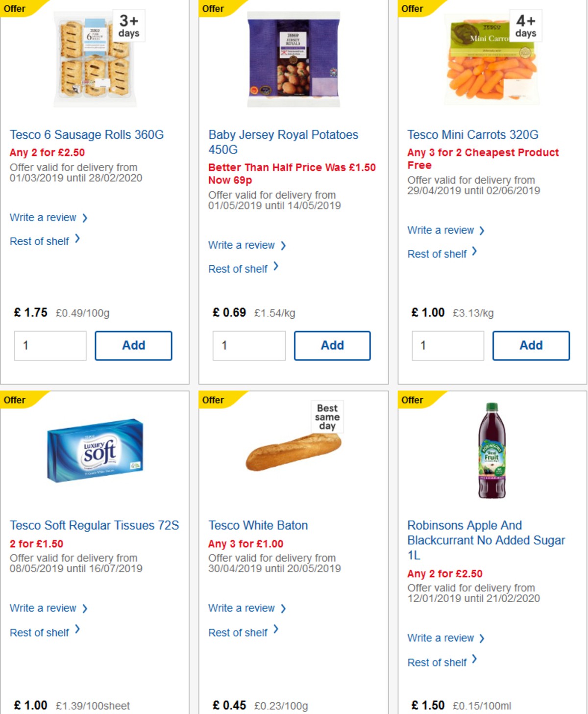Open the Tesco White Baton product title link
The width and height of the screenshot is (588, 714).
point(258,525)
